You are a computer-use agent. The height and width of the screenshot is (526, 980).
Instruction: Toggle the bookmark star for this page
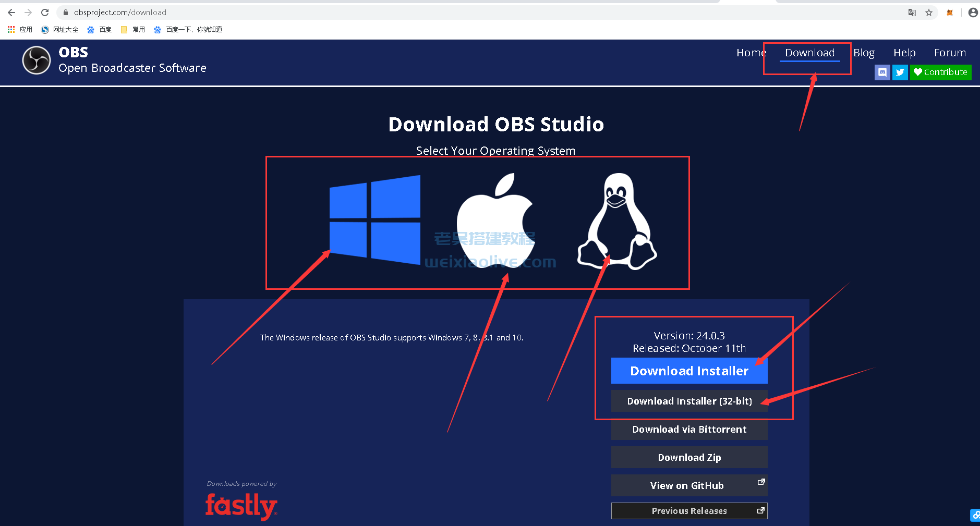tap(929, 12)
